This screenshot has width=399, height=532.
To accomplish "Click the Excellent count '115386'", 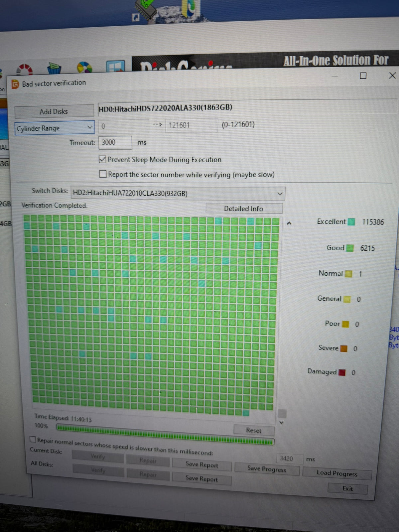I will point(373,222).
